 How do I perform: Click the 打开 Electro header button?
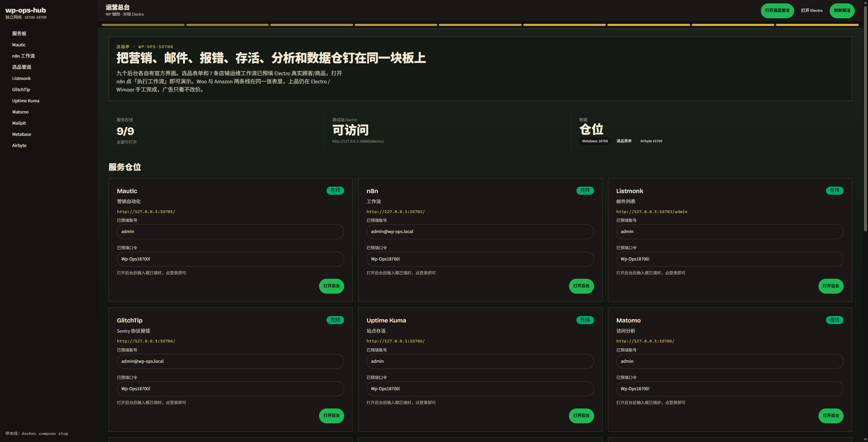812,10
